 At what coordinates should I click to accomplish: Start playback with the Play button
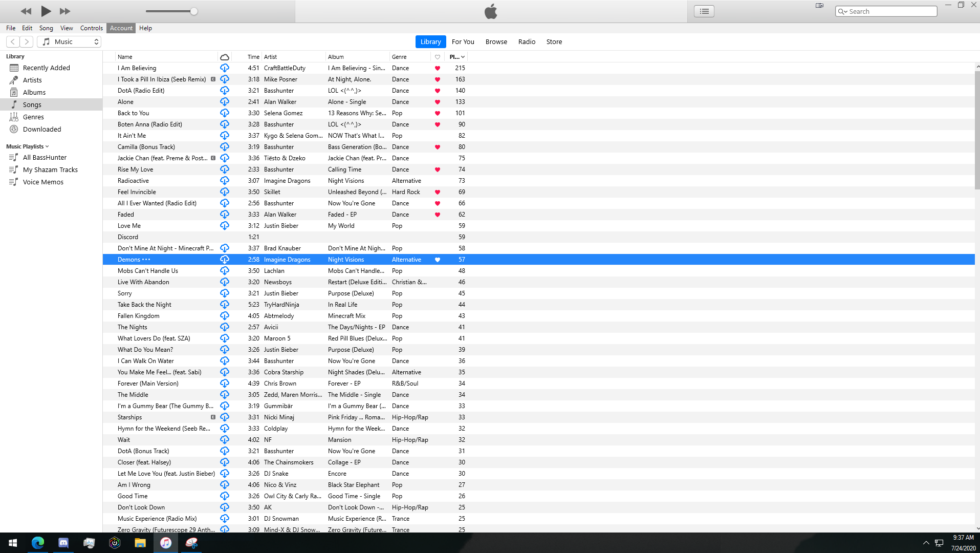point(46,11)
